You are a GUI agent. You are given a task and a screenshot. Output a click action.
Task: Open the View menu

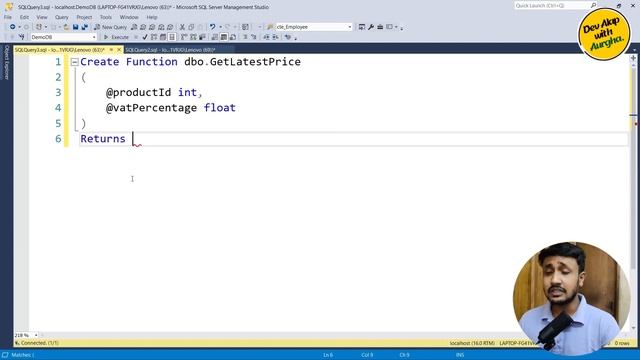point(42,17)
